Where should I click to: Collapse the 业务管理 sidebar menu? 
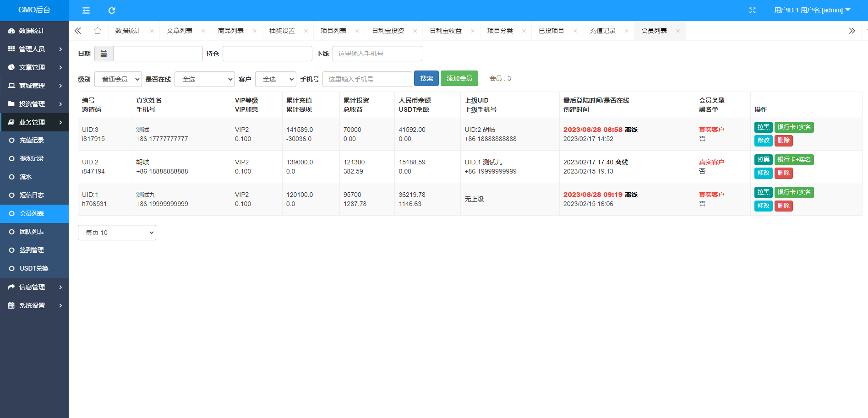click(x=34, y=122)
